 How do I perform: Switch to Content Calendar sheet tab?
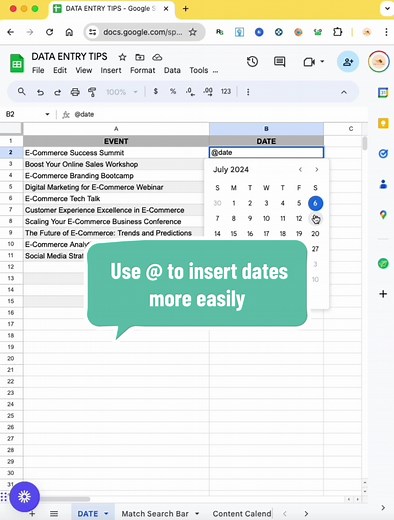pos(242,514)
